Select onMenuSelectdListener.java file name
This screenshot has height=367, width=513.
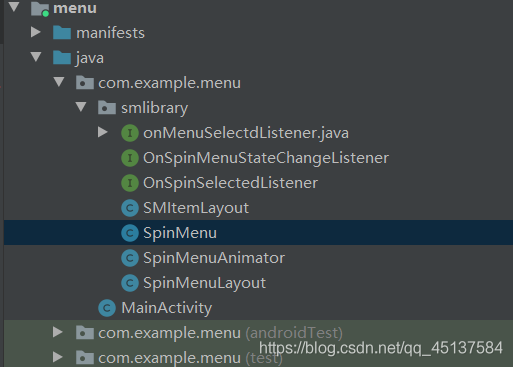246,133
